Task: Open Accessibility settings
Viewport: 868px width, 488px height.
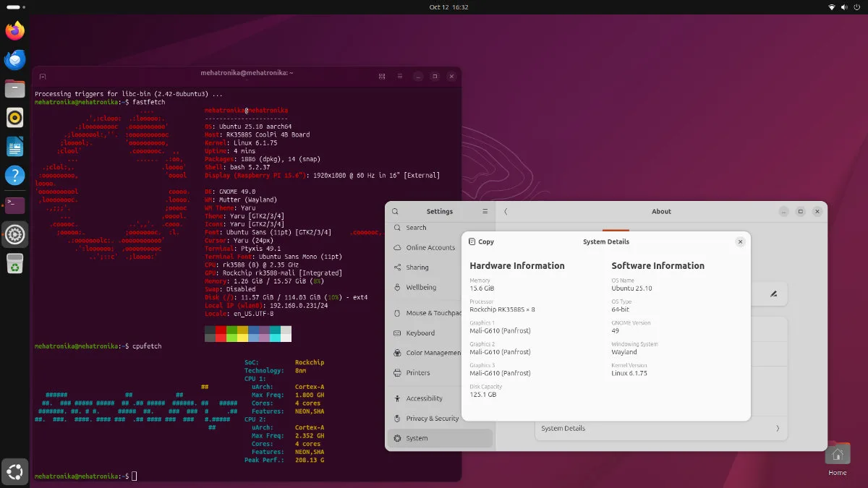Action: (424, 398)
